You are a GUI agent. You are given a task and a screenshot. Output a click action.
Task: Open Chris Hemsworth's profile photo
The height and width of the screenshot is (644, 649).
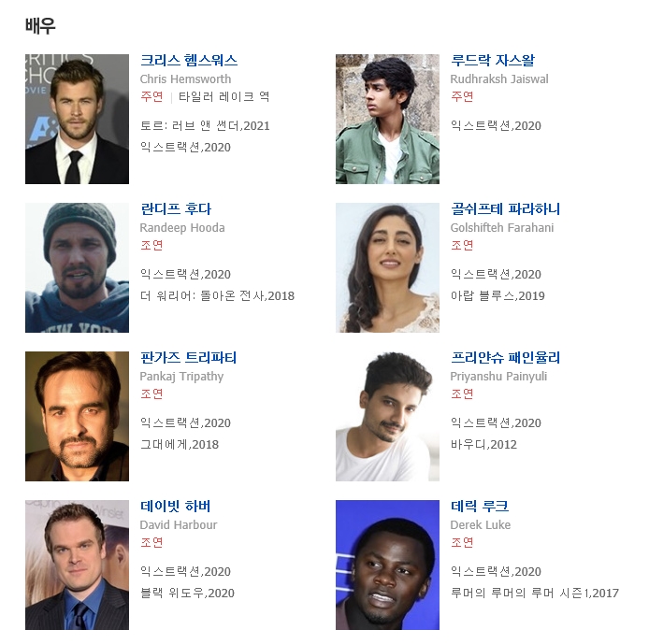[x=77, y=119]
